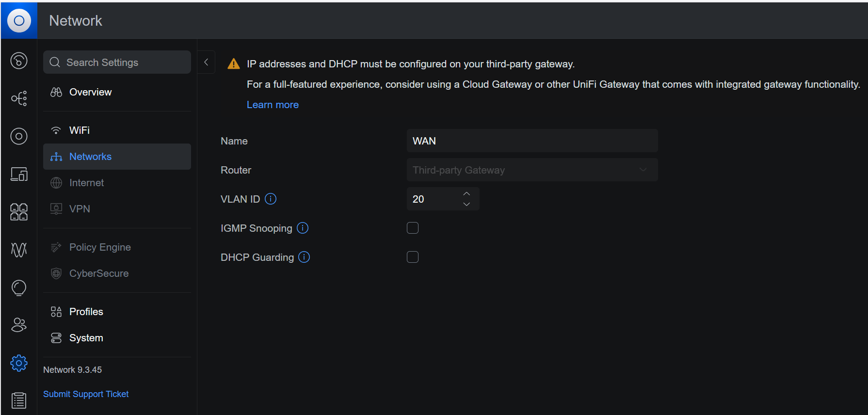Open the Dashboard icon in left rail

click(x=19, y=61)
